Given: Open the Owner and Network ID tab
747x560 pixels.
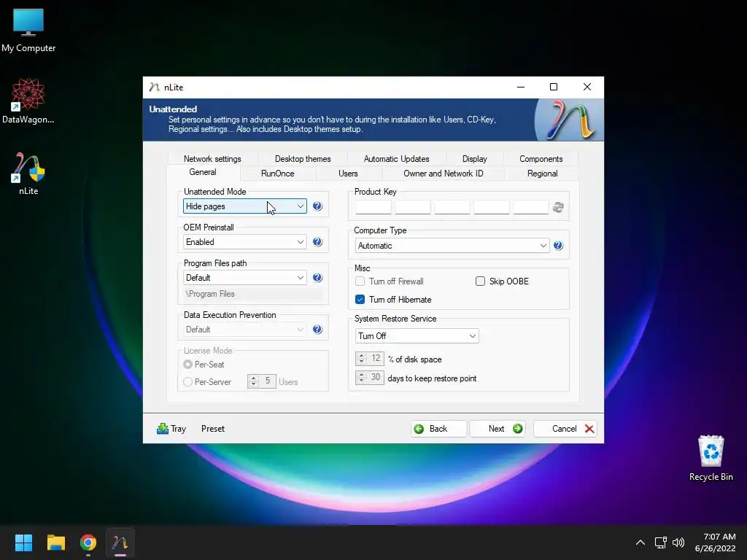Looking at the screenshot, I should pyautogui.click(x=443, y=174).
